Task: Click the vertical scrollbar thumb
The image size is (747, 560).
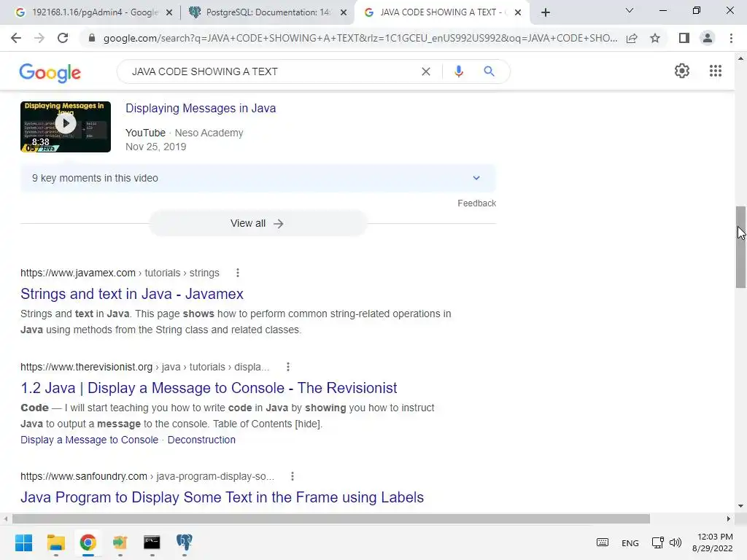Action: (740, 246)
